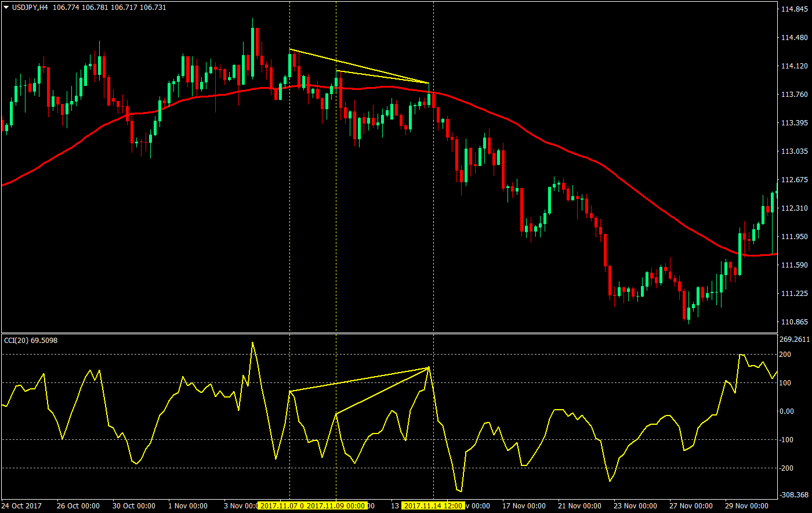The image size is (812, 513).
Task: Click the 30 Oct 00:00 time label
Action: [133, 506]
